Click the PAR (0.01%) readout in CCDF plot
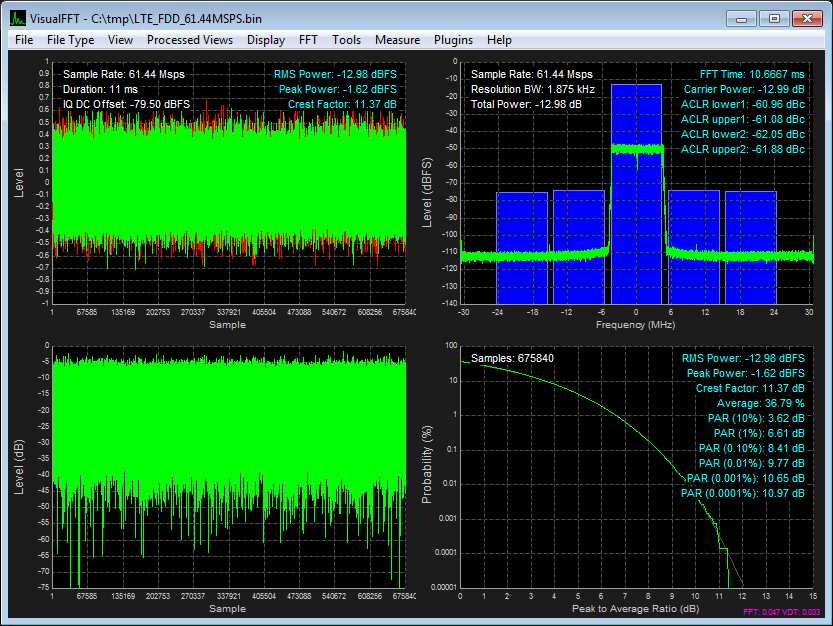Viewport: 833px width, 626px height. tap(752, 463)
